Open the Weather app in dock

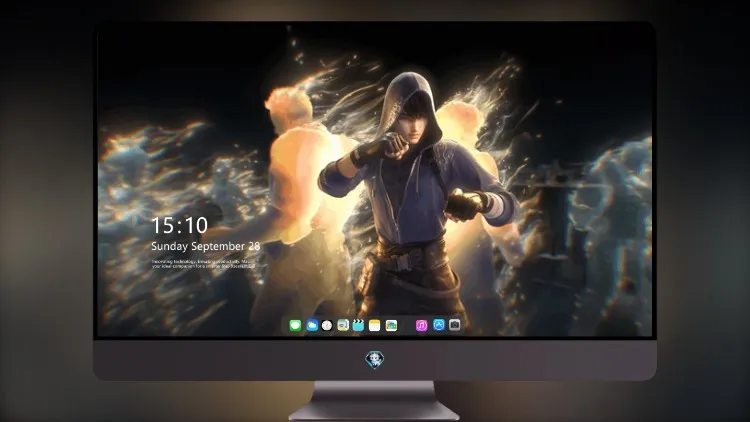(x=312, y=326)
